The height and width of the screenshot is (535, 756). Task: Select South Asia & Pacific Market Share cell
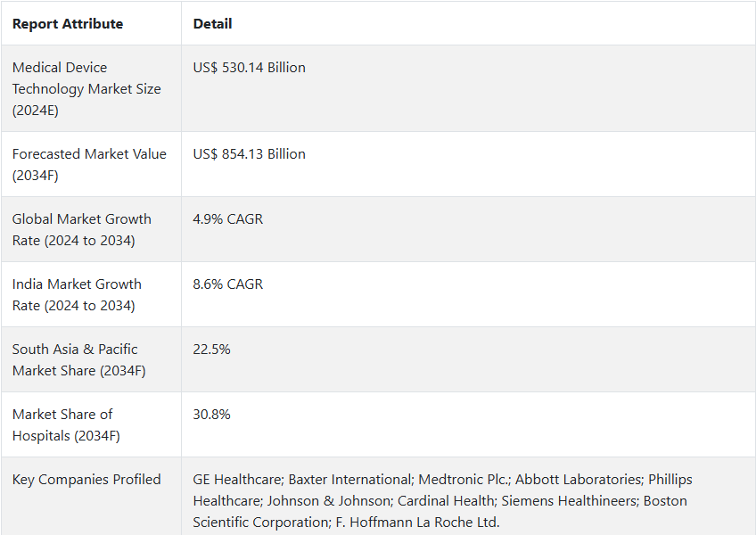point(91,360)
